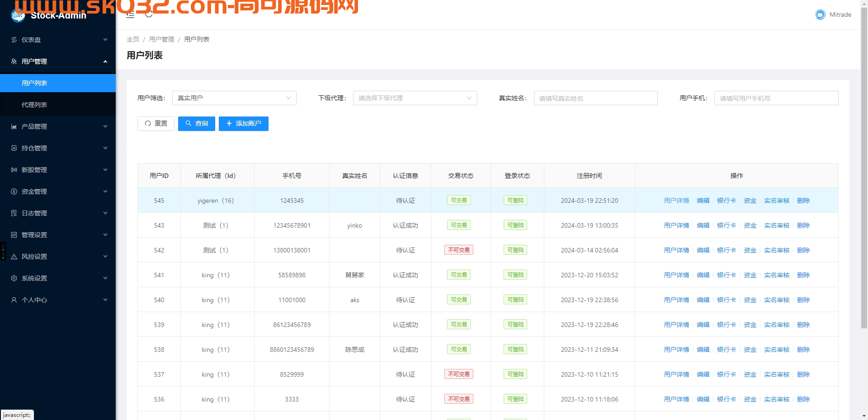This screenshot has height=420, width=868.
Task: Click 可登陆 tag for user 538
Action: [x=515, y=350]
